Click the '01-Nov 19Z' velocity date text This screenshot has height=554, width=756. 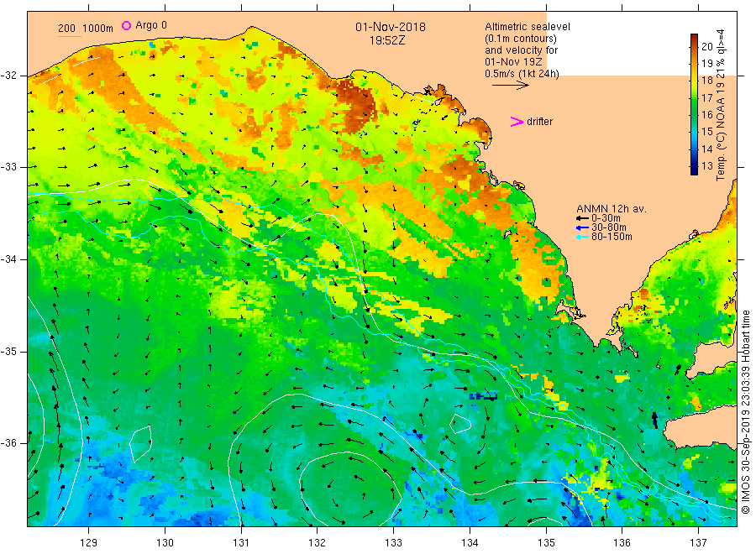[513, 62]
